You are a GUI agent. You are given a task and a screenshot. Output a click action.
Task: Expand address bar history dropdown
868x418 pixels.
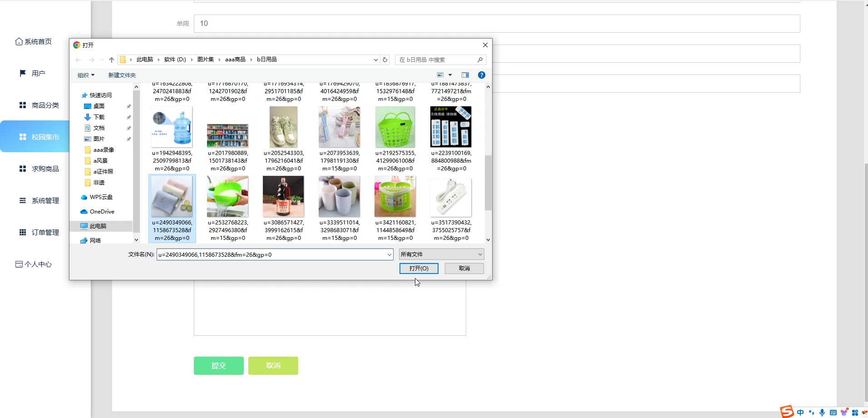pyautogui.click(x=375, y=60)
